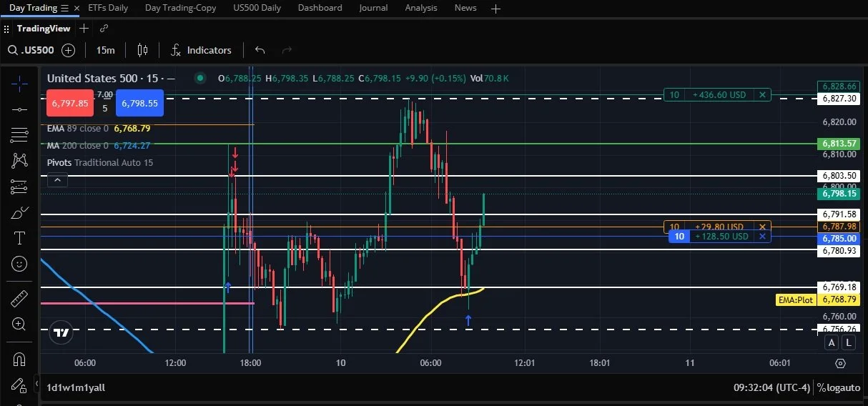Open the Dashboard tab

(x=320, y=8)
